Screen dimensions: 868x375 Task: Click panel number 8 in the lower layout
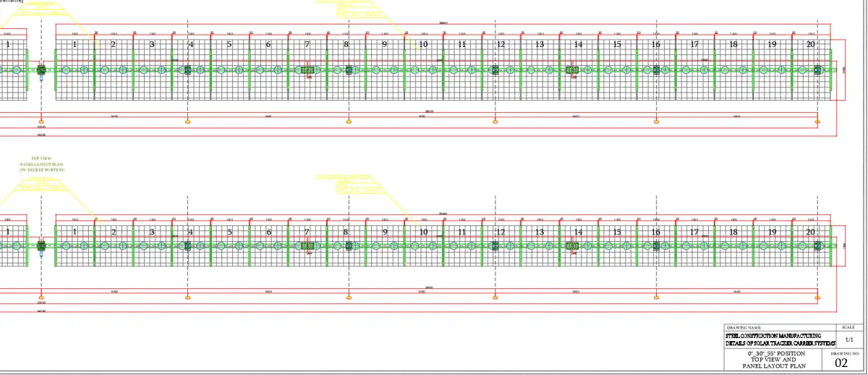tap(346, 232)
